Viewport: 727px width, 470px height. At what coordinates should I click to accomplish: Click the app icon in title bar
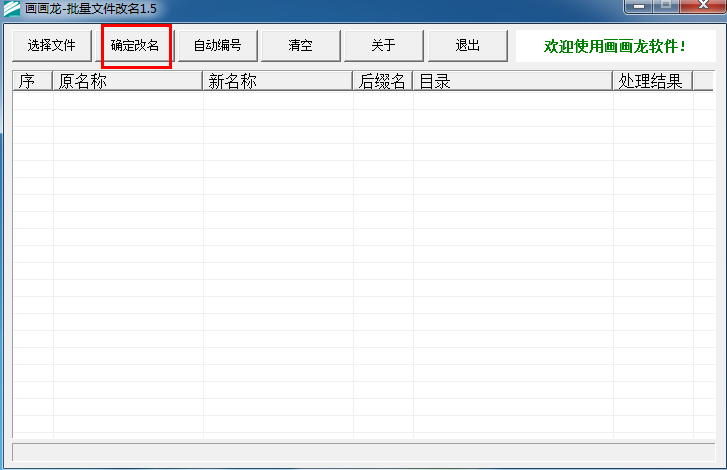pos(12,8)
